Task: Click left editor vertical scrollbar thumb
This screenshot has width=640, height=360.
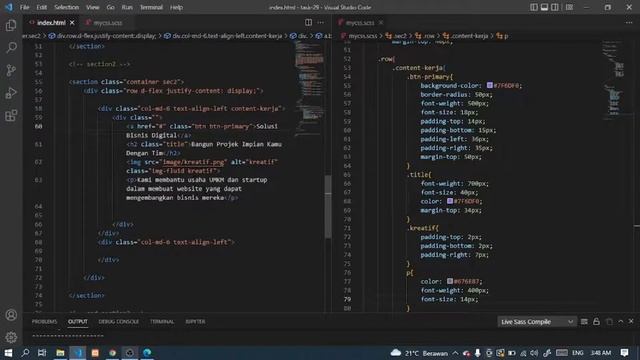Action: (x=328, y=207)
